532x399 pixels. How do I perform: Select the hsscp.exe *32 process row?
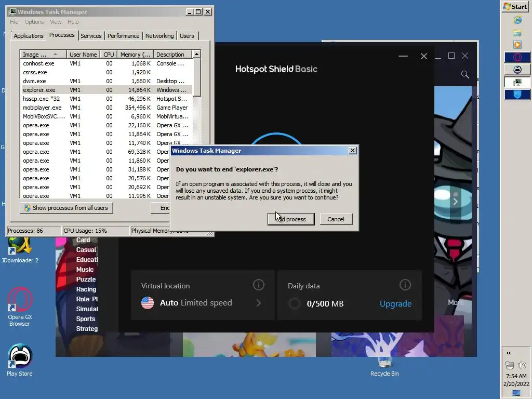point(106,99)
